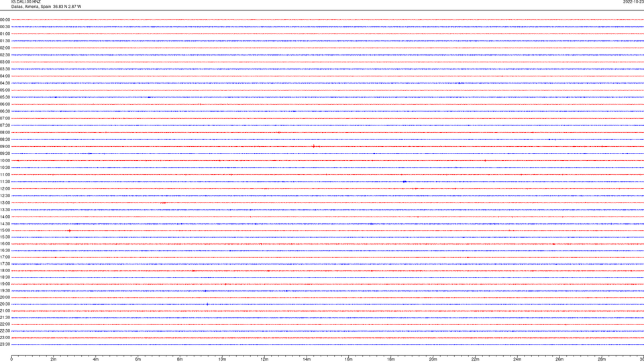Screen dimensions: 644x362
Task: Click the 13:00 row label
Action: pos(5,202)
